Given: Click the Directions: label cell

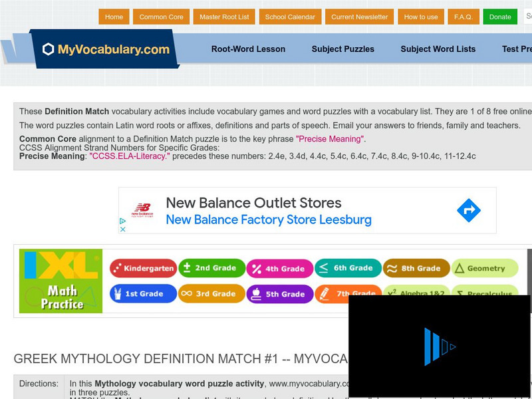Looking at the screenshot, I should click(39, 384).
